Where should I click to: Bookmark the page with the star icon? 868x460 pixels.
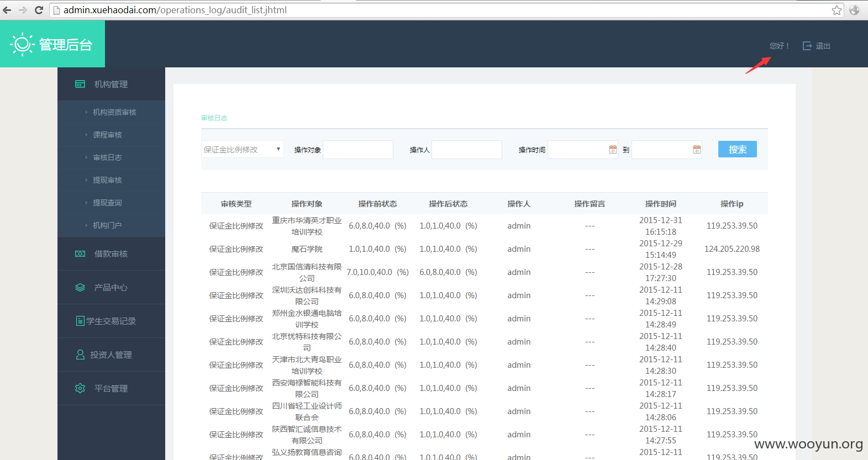837,10
